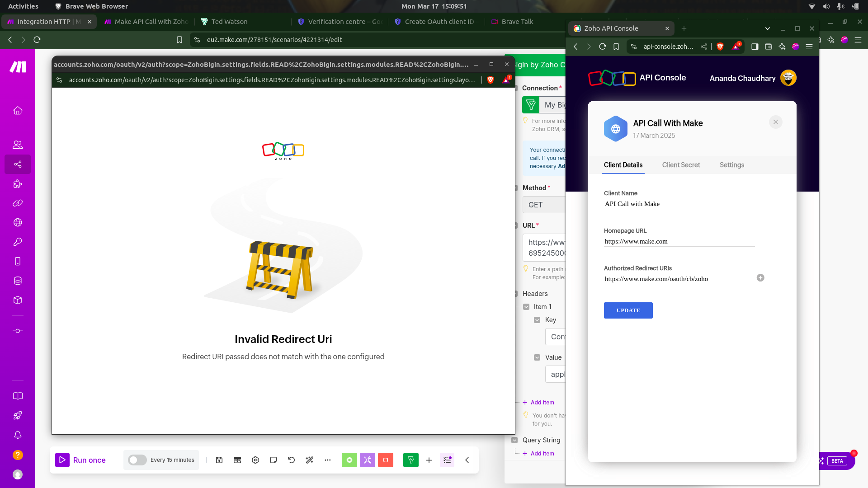The width and height of the screenshot is (868, 488).
Task: Click the UPDATE button
Action: pyautogui.click(x=628, y=310)
